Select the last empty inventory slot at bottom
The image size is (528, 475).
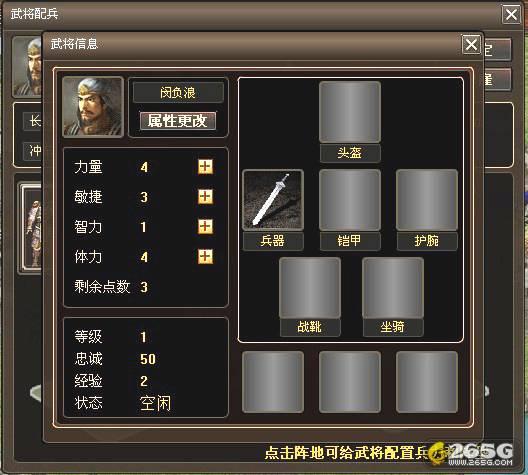427,382
